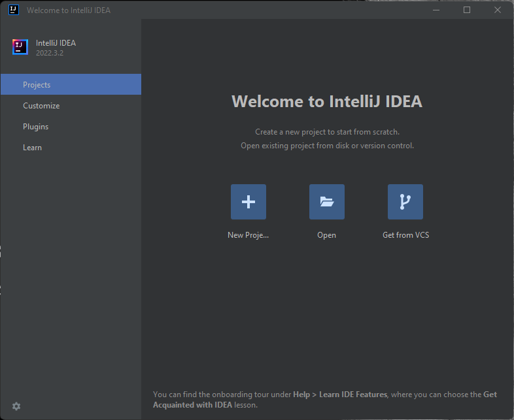Screen dimensions: 514x420
Task: Click the New Project plus icon
Action: [x=248, y=202]
